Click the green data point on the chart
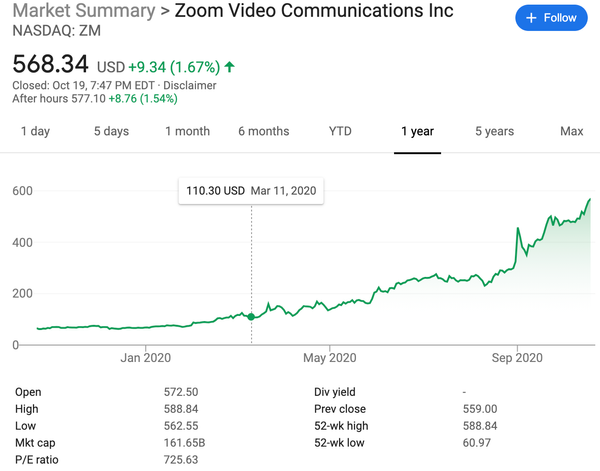This screenshot has height=471, width=600. [x=251, y=316]
